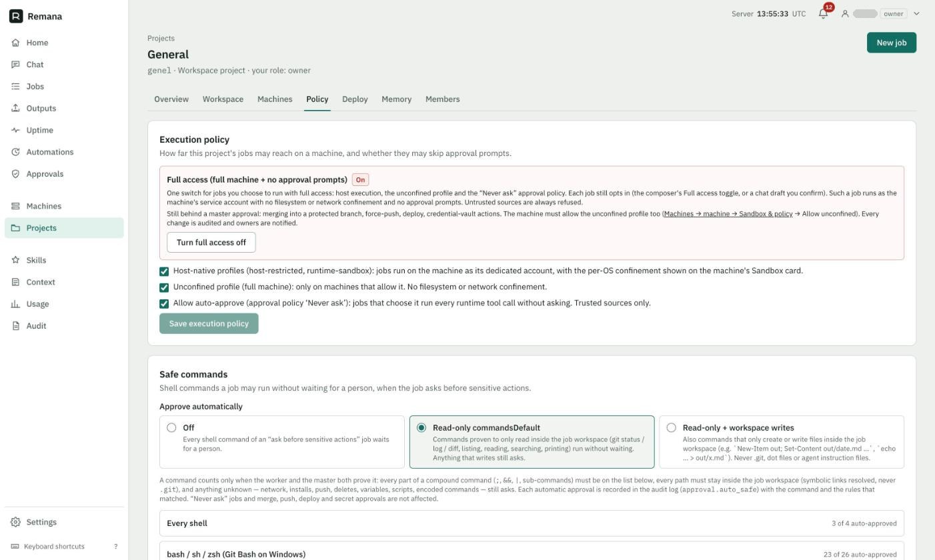Open Usage via its bar chart icon
This screenshot has width=935, height=560.
click(x=15, y=304)
